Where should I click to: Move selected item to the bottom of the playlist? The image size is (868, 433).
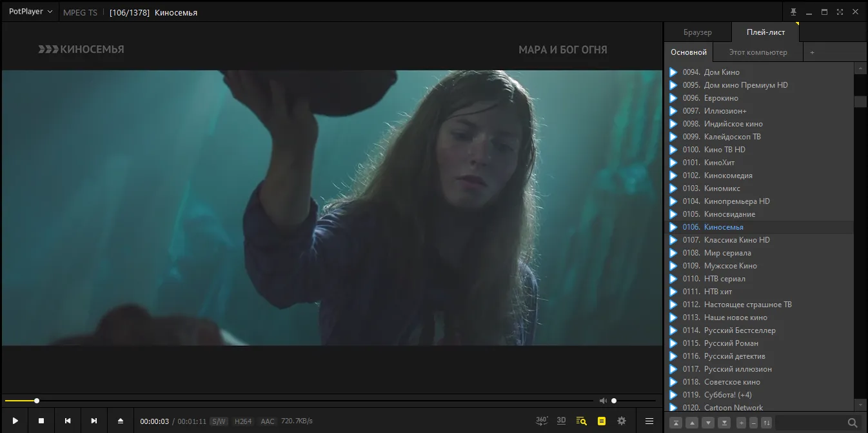tap(724, 423)
